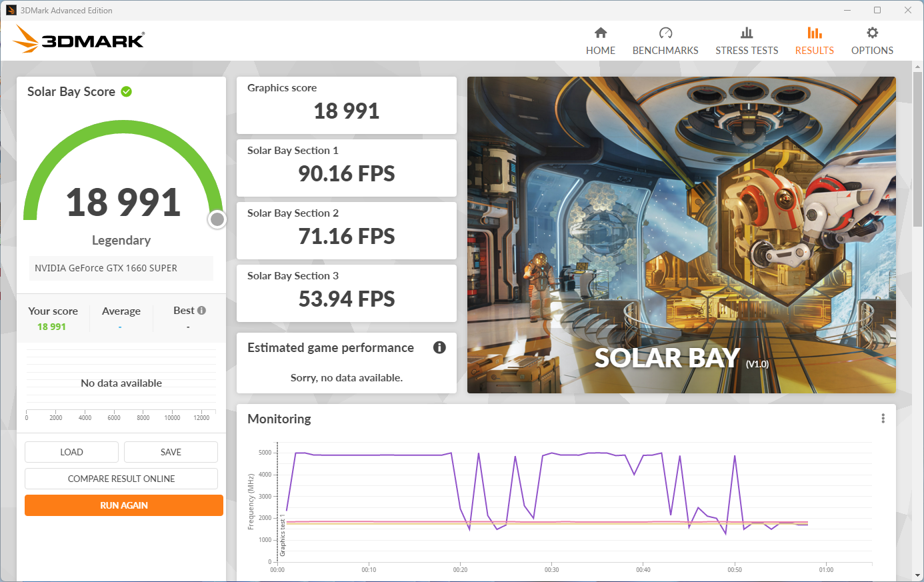Click the Monitoring heading
This screenshot has width=924, height=582.
[x=279, y=419]
